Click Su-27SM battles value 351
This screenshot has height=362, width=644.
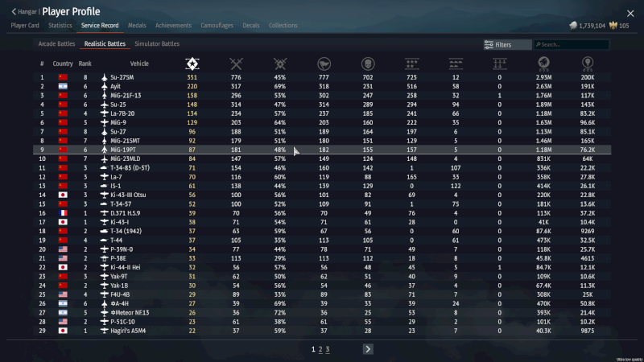[x=192, y=77]
